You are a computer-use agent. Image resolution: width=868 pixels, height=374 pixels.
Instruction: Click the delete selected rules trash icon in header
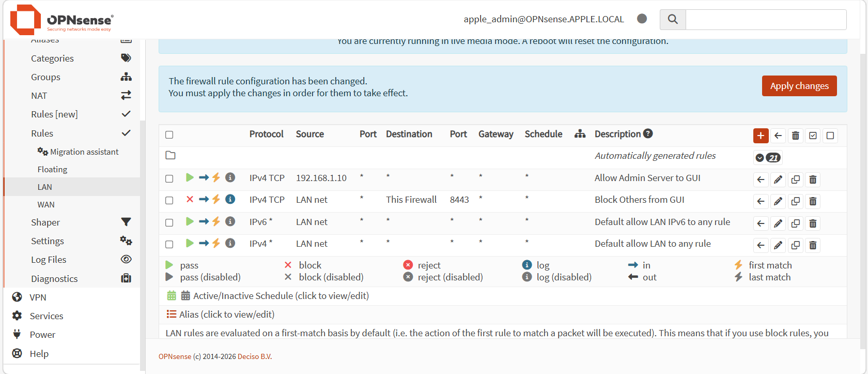click(796, 136)
